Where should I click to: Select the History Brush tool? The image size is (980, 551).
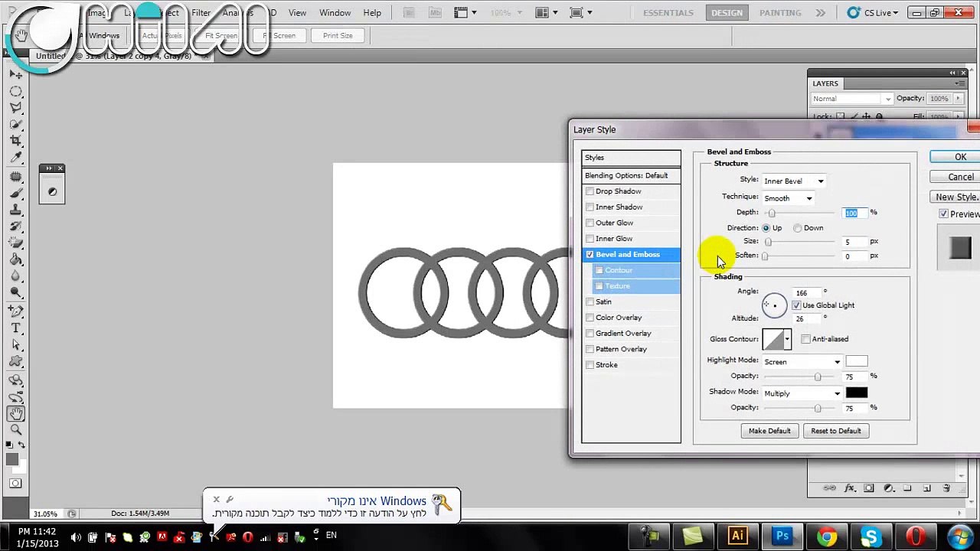(x=15, y=227)
